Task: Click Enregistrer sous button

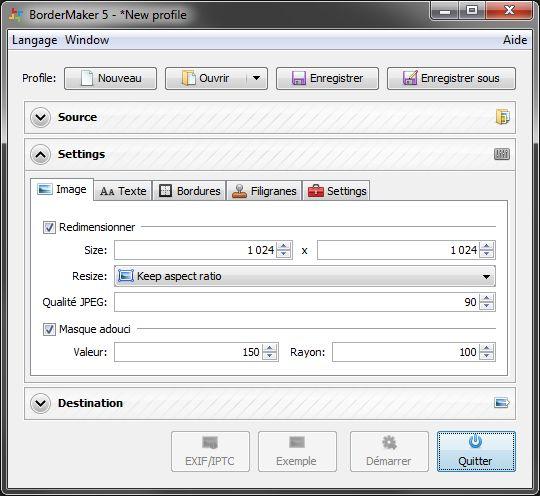Action: 451,78
